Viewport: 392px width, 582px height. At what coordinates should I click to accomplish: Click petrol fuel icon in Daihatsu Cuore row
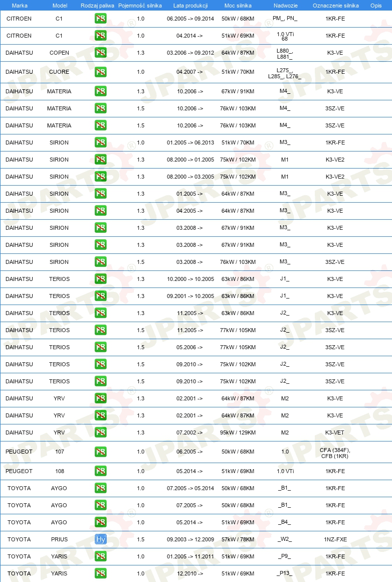(x=100, y=72)
